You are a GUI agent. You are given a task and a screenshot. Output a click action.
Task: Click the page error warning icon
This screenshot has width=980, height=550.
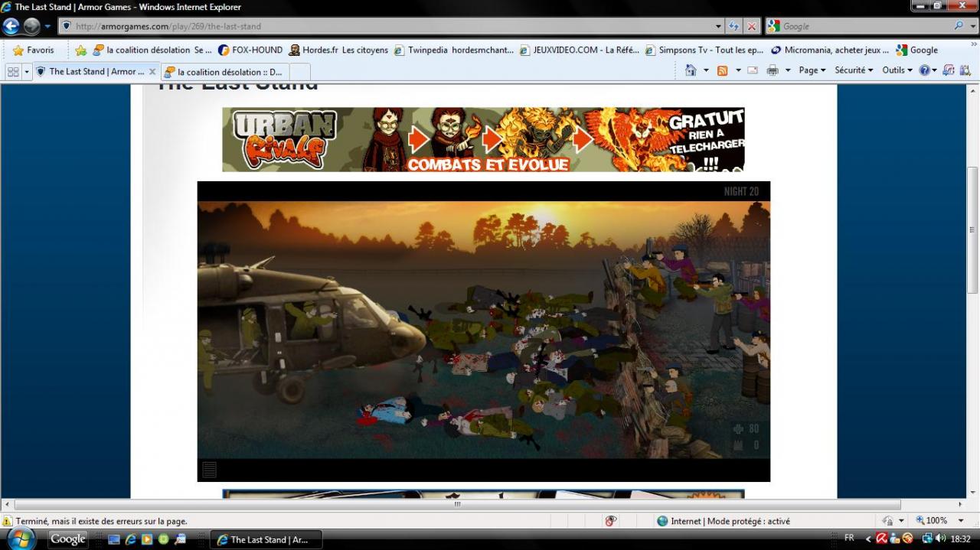8,521
